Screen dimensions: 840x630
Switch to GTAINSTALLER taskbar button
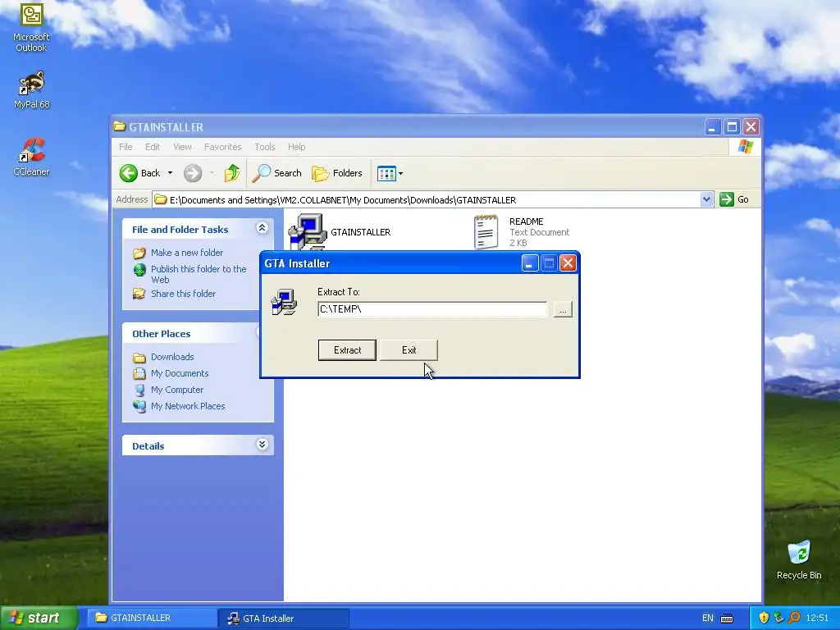151,618
